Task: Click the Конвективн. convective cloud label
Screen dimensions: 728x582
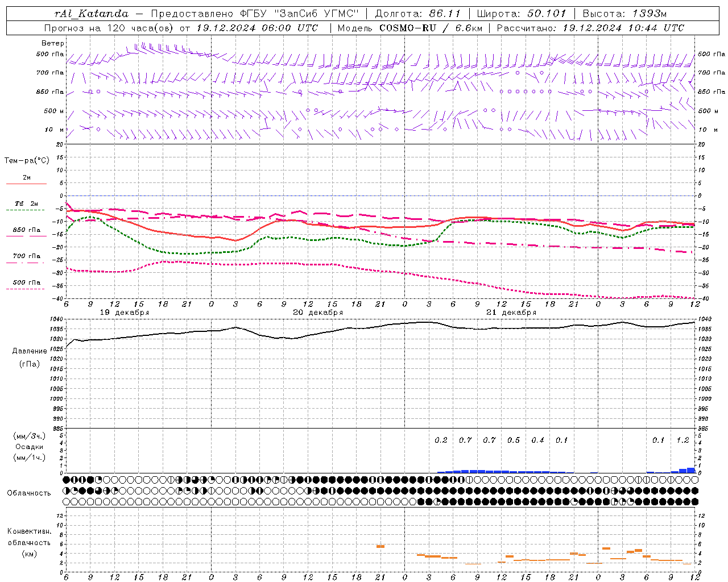Action: click(x=29, y=531)
